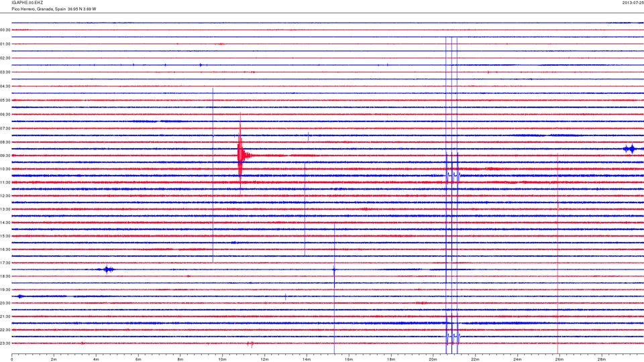Viewport: 644px width, 362px height.
Task: Click the 12m tick on the minute axis
Action: pos(264,359)
